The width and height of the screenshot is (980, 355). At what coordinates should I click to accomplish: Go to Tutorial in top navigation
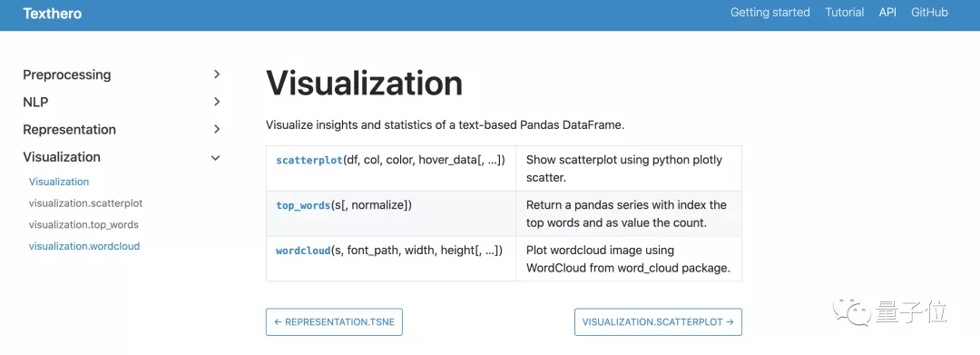coord(845,13)
